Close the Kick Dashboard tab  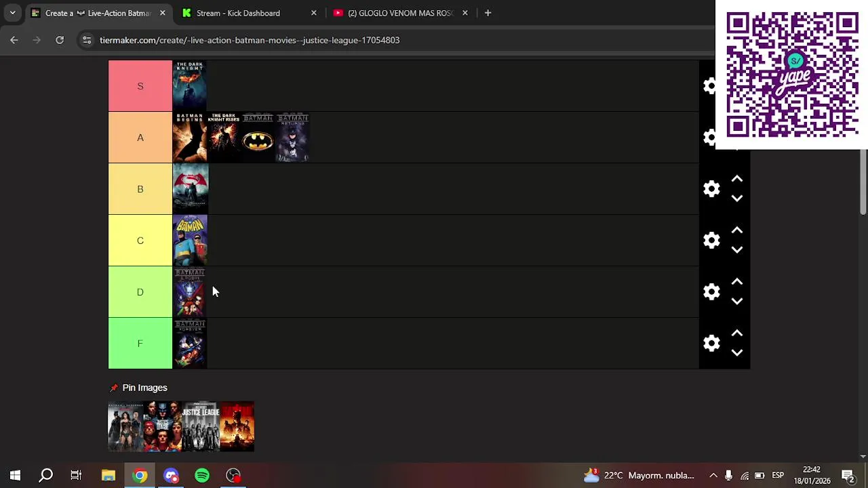[x=313, y=13]
